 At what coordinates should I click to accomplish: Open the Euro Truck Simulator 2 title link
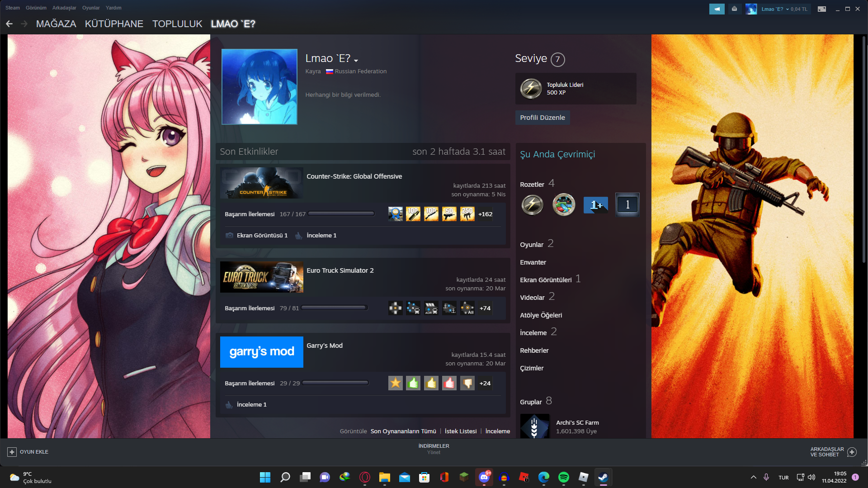point(340,270)
